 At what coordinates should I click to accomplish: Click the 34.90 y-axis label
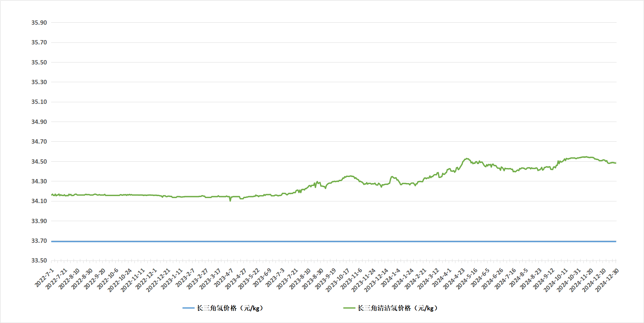click(x=39, y=122)
